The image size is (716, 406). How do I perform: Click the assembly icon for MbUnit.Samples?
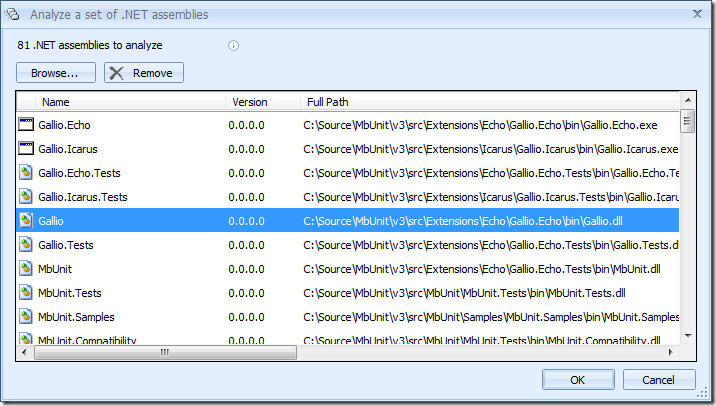click(x=26, y=316)
